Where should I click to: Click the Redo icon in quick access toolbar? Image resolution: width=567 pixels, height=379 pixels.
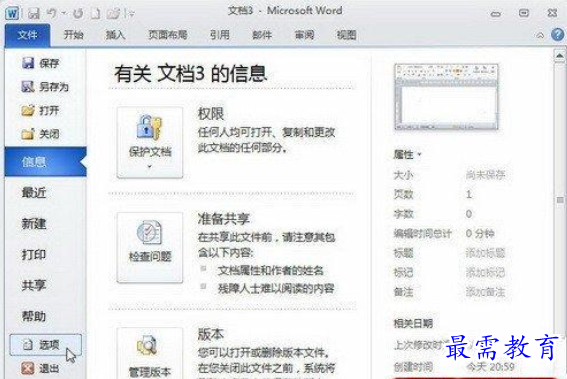(x=78, y=14)
